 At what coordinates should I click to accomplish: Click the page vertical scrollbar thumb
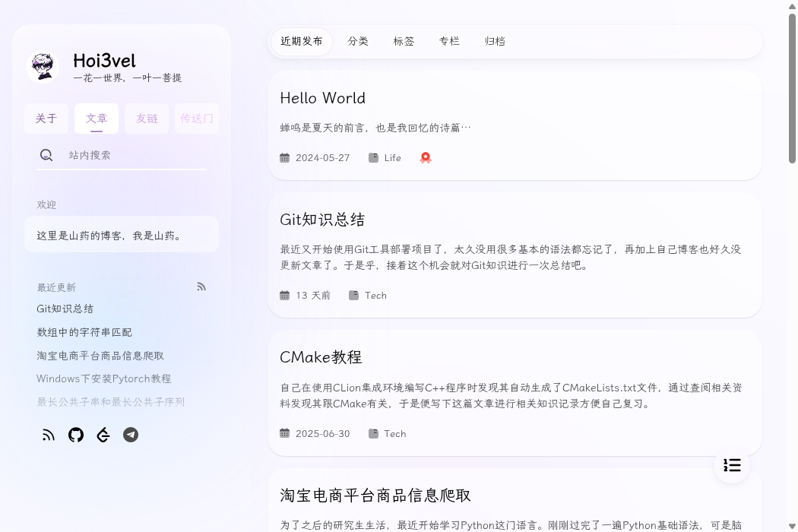(792, 87)
